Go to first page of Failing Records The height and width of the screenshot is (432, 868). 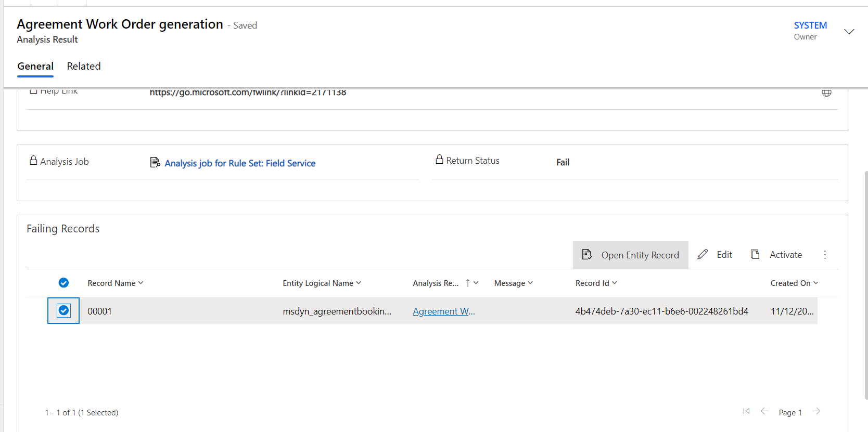click(746, 411)
